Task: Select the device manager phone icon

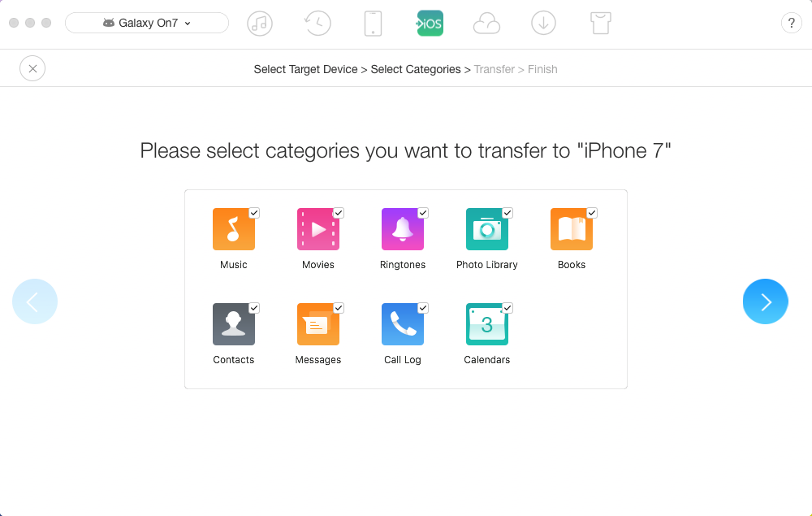Action: pos(373,24)
